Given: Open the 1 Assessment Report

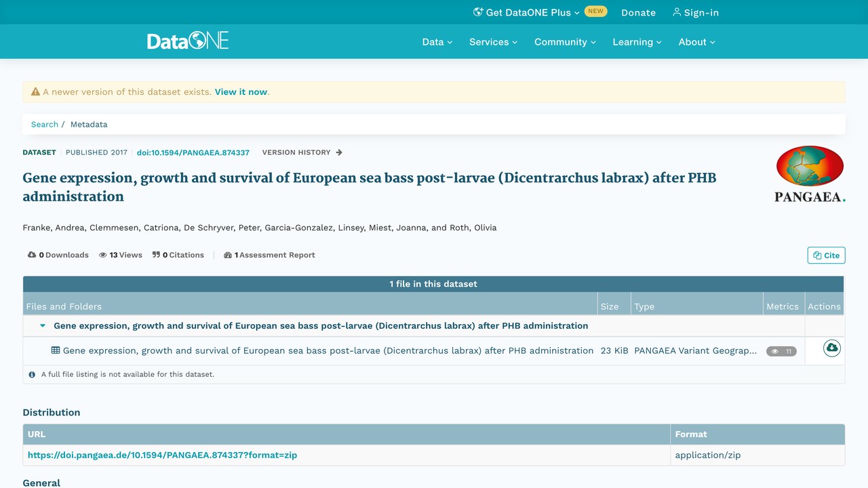Looking at the screenshot, I should 269,255.
